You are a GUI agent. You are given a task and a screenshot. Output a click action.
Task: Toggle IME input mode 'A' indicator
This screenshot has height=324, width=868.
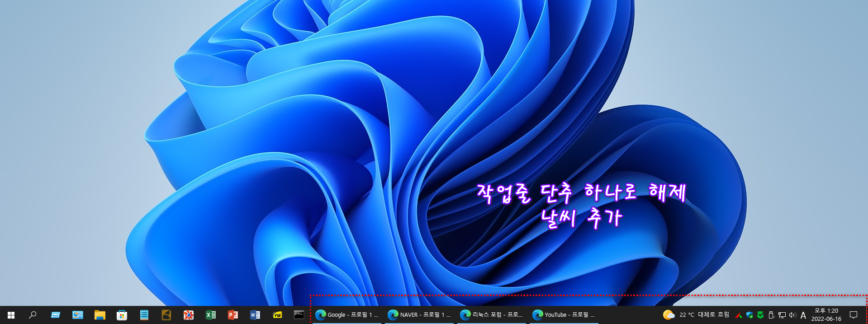tap(803, 315)
